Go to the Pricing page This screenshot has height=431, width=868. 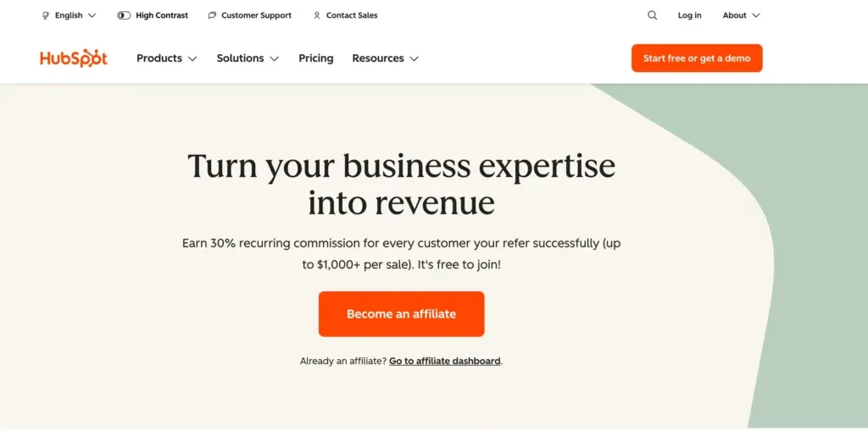tap(315, 58)
